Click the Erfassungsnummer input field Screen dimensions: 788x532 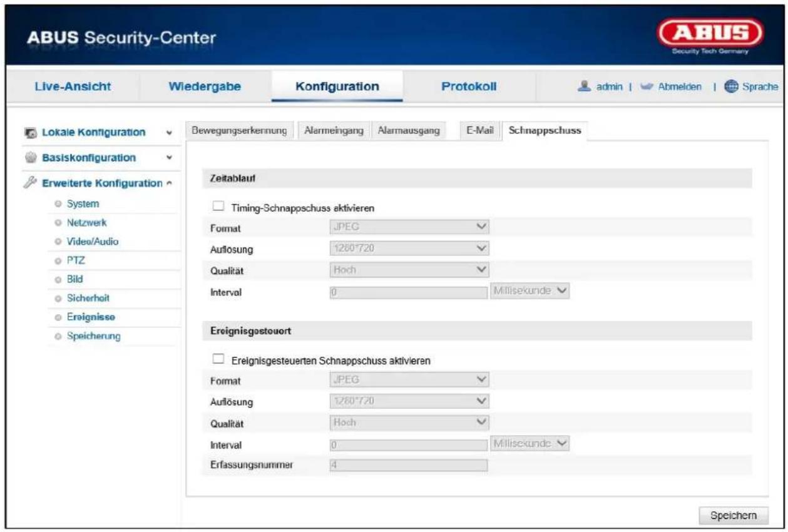tap(408, 465)
